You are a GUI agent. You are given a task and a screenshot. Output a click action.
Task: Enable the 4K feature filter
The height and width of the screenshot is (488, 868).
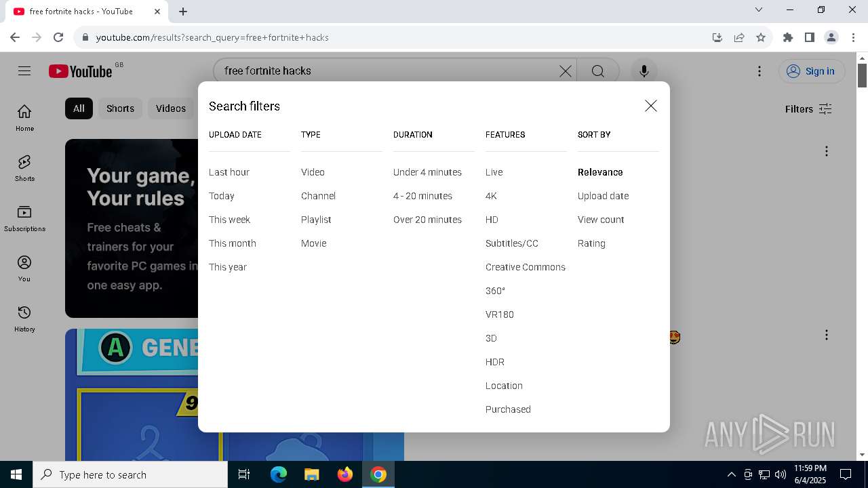coord(491,196)
